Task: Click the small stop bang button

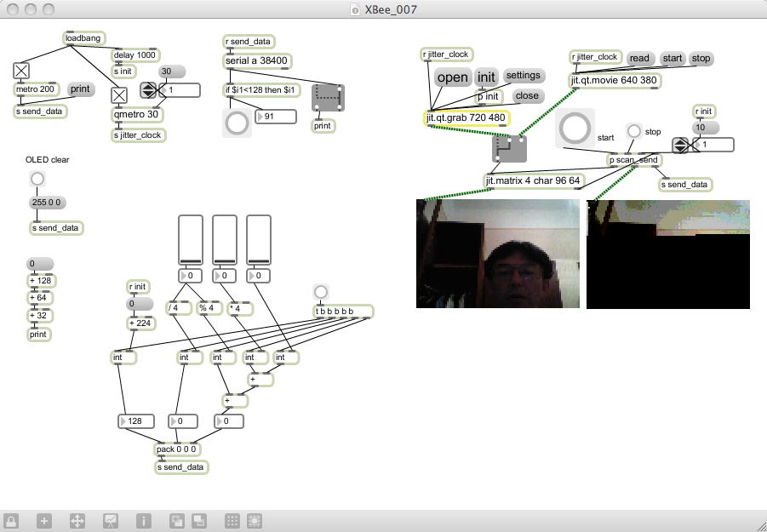Action: (x=634, y=131)
